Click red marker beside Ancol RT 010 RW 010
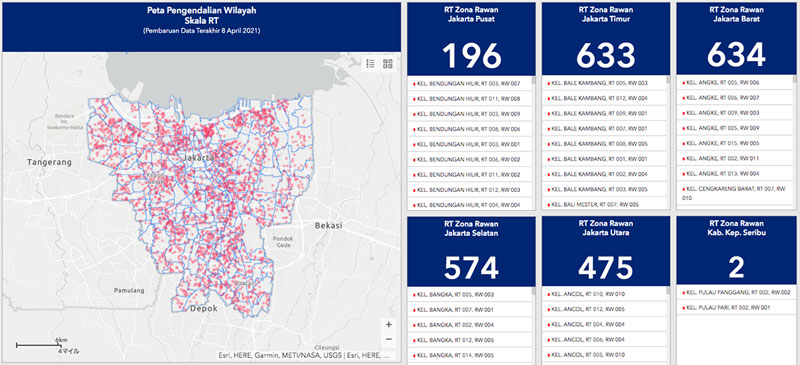The width and height of the screenshot is (800, 365). coord(548,295)
